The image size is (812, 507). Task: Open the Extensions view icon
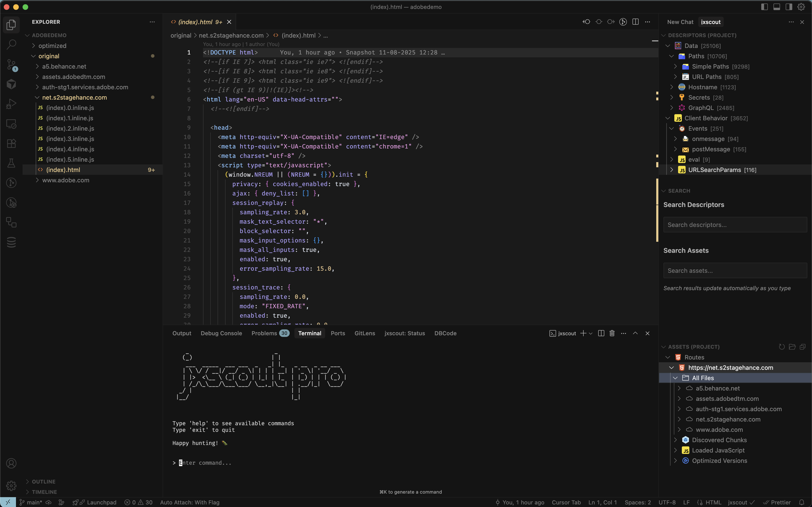tap(12, 144)
